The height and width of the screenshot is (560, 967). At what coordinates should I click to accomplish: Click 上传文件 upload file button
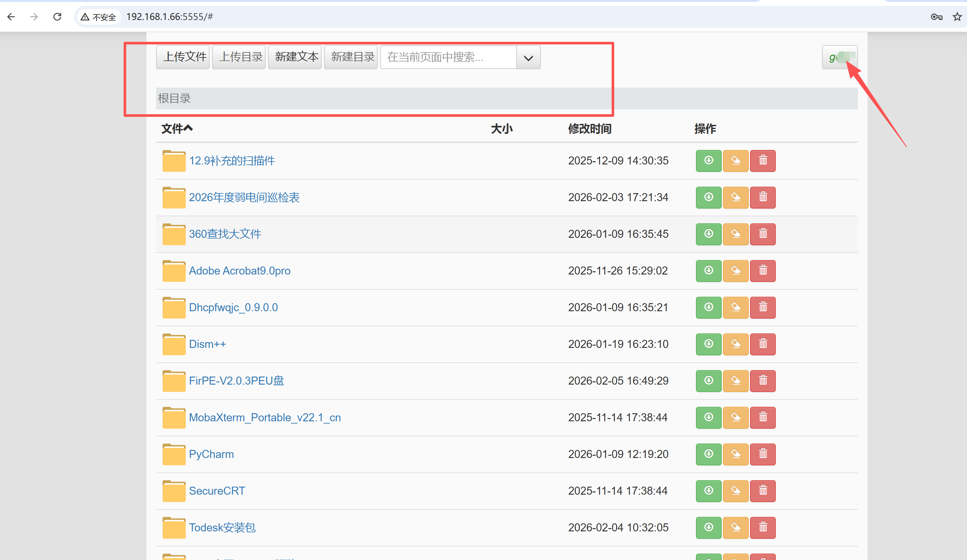pyautogui.click(x=183, y=57)
